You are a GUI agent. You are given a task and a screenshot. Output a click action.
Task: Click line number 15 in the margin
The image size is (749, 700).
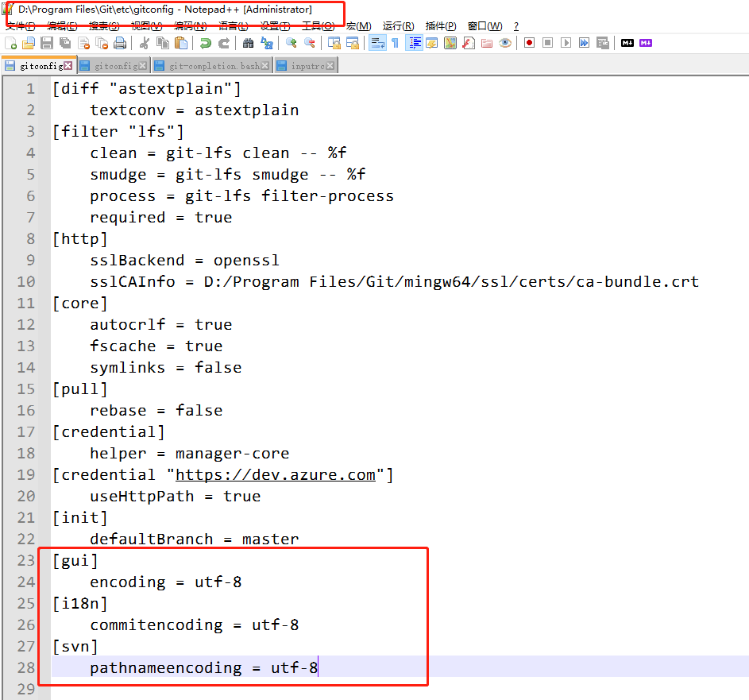click(25, 389)
